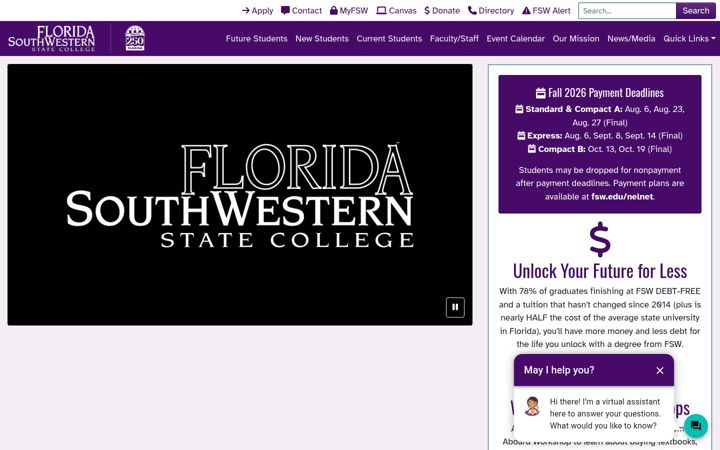The height and width of the screenshot is (450, 720).
Task: Open Our Mission menu item
Action: coord(576,39)
